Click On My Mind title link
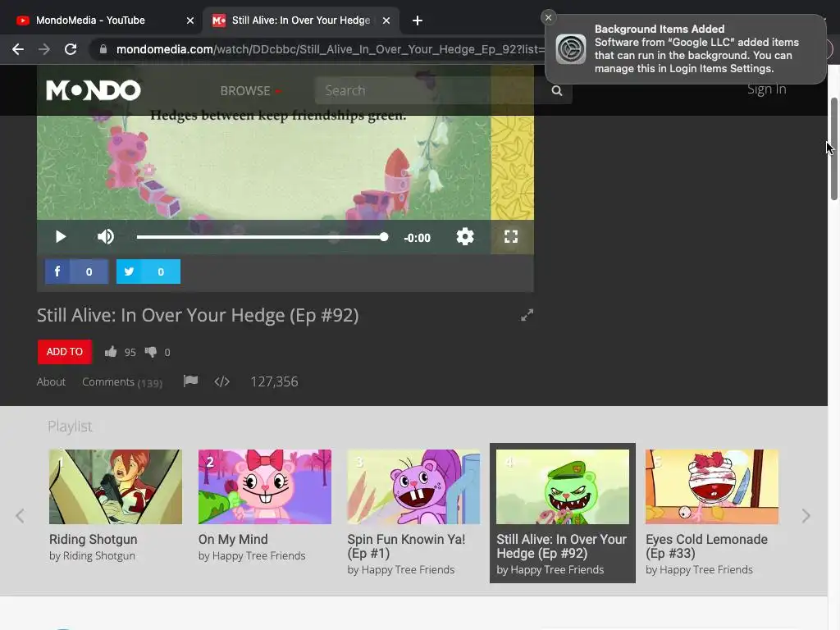Image resolution: width=840 pixels, height=630 pixels. 233,540
